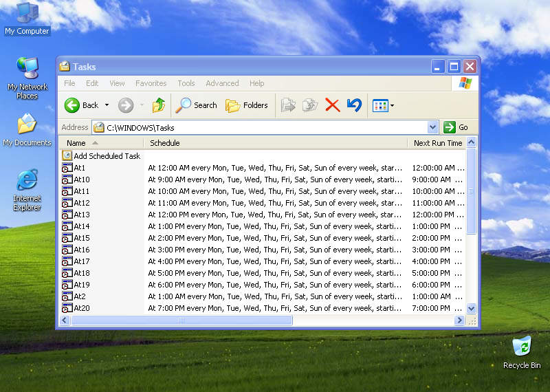
Task: Select the At11 task icon
Action: [x=67, y=191]
